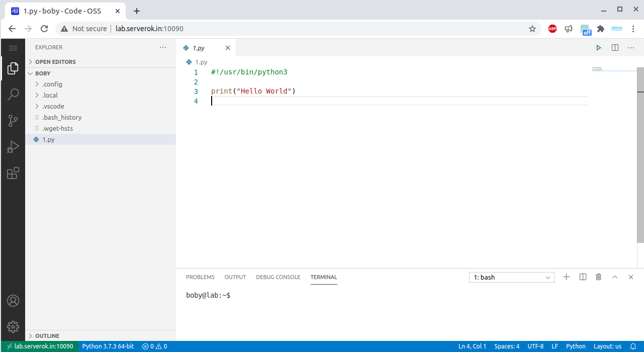Image resolution: width=644 pixels, height=352 pixels.
Task: Open the 1: bash terminal dropdown
Action: (511, 277)
